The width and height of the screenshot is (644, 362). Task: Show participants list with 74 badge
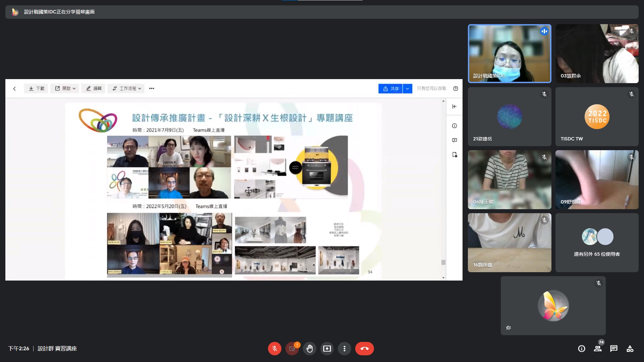point(598,349)
